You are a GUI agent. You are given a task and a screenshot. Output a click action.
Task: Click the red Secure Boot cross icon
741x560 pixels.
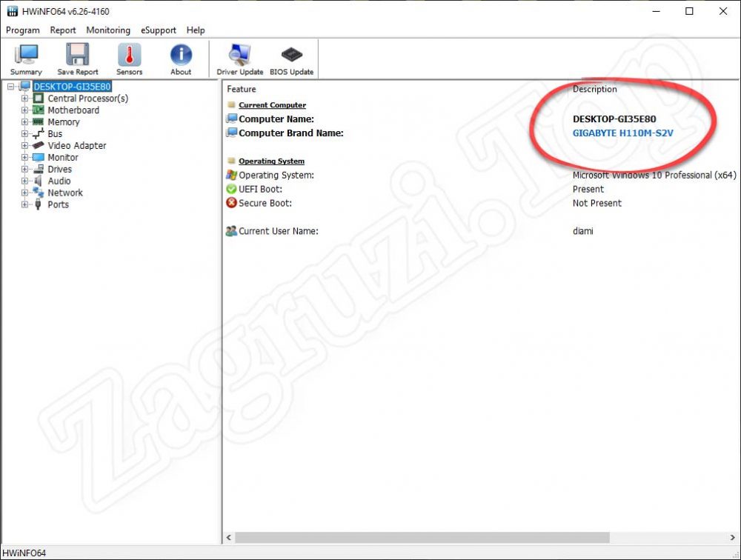(x=231, y=203)
